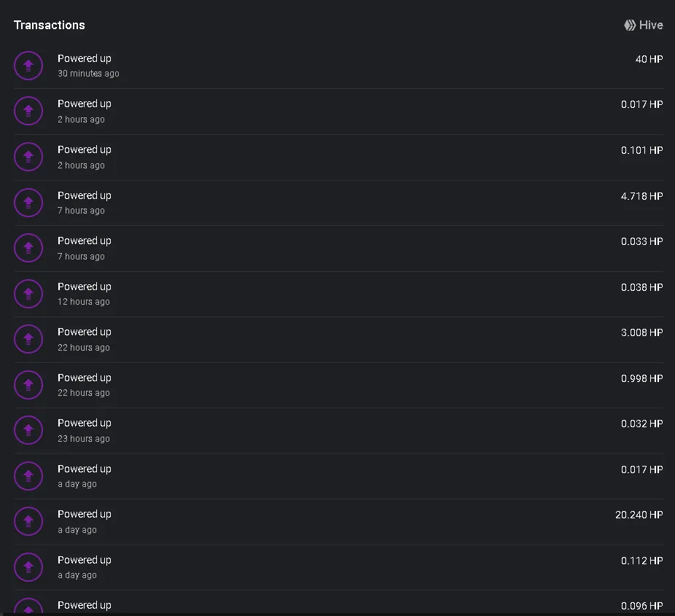Open the Hive label in header
Image resolution: width=675 pixels, height=616 pixels.
coord(651,25)
